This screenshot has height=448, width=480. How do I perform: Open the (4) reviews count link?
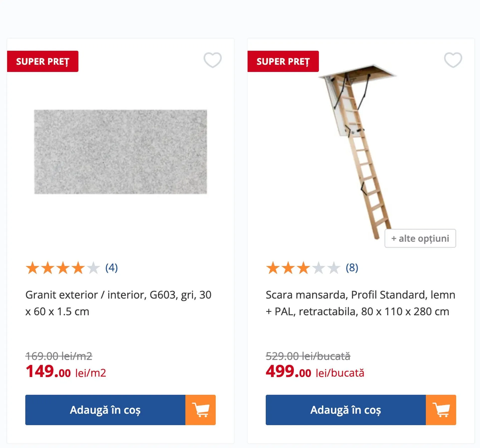[x=111, y=268]
